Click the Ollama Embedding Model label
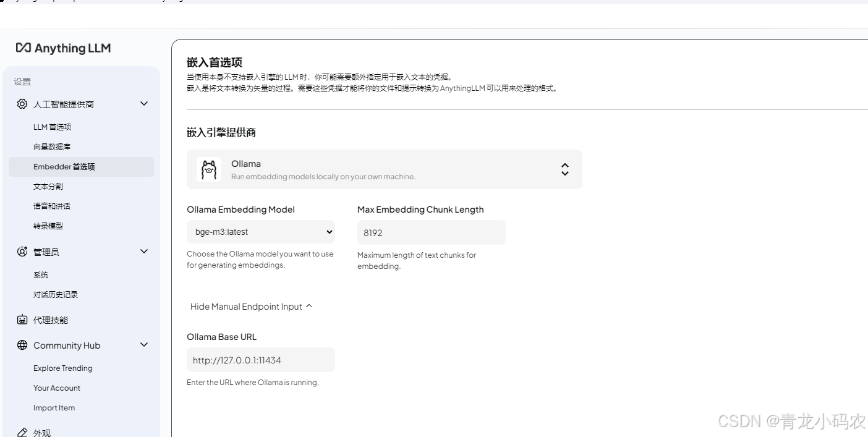This screenshot has height=437, width=868. [240, 210]
